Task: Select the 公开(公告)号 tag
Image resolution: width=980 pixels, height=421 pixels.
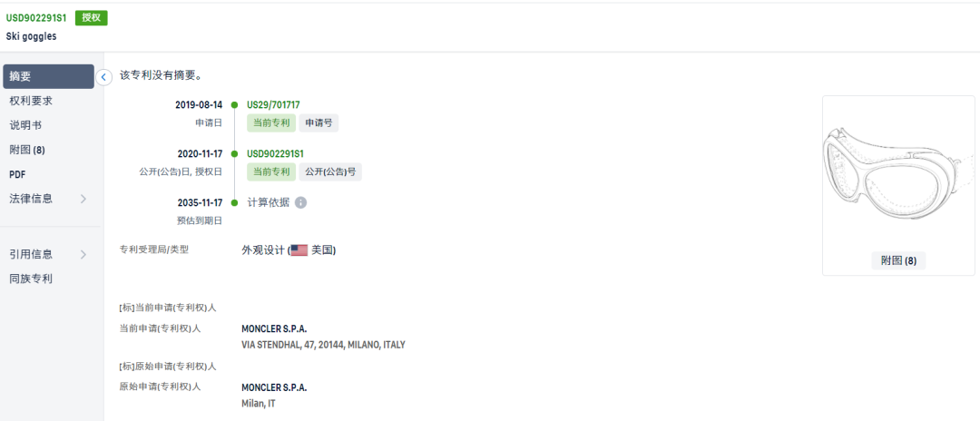Action: 330,171
